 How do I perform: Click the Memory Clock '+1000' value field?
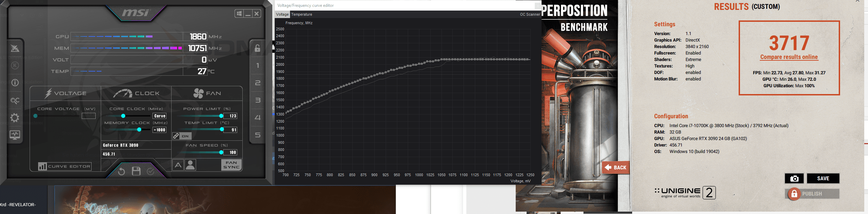160,130
